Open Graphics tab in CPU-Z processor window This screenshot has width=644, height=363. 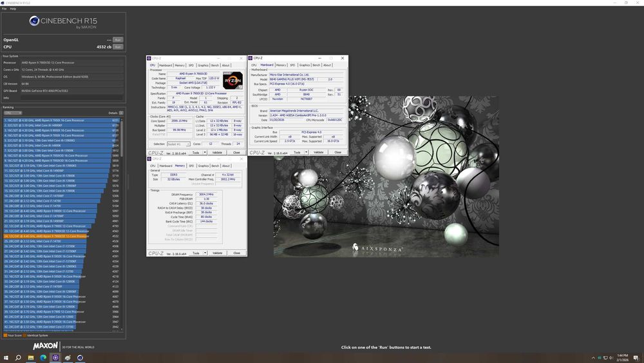[x=203, y=65]
